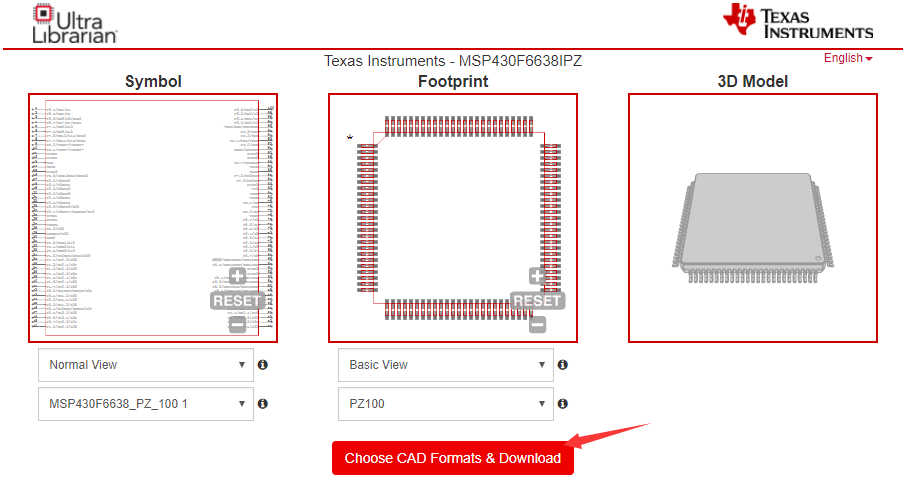Image resolution: width=904 pixels, height=485 pixels.
Task: Click the Texas Instruments - MSP430F6638IPZ title
Action: (x=453, y=61)
